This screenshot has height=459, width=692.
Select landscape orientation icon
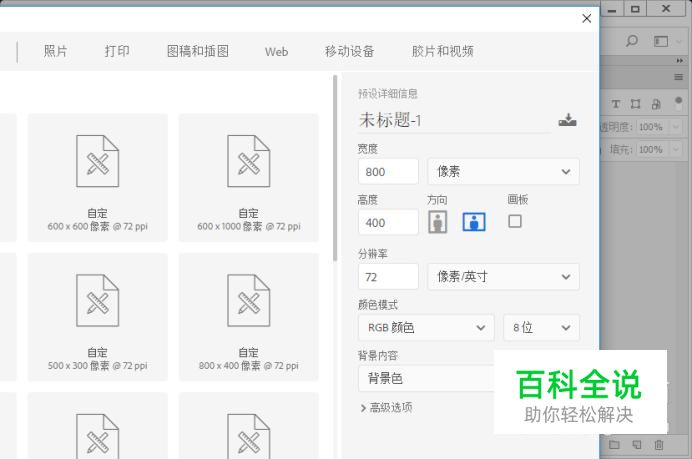[x=474, y=222]
